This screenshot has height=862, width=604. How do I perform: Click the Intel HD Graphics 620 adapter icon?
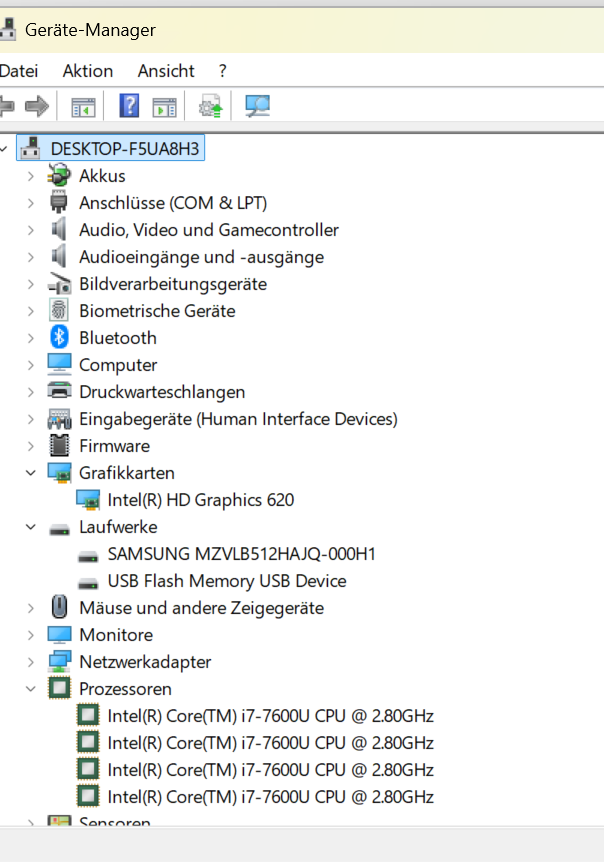(x=88, y=500)
